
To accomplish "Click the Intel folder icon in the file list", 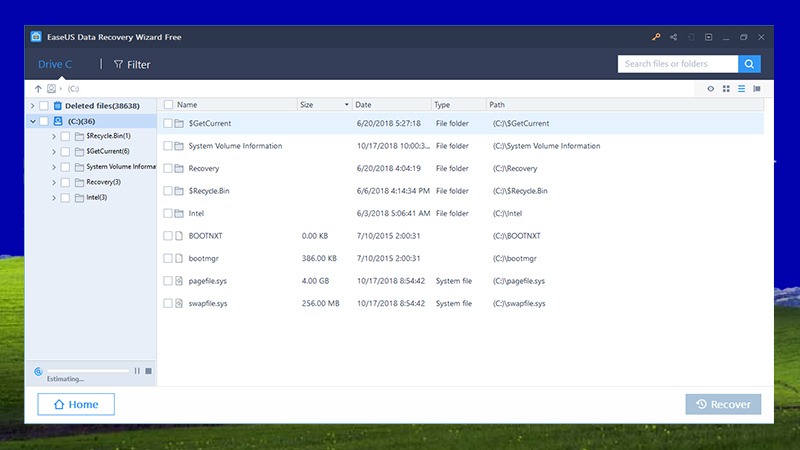I will pos(179,213).
